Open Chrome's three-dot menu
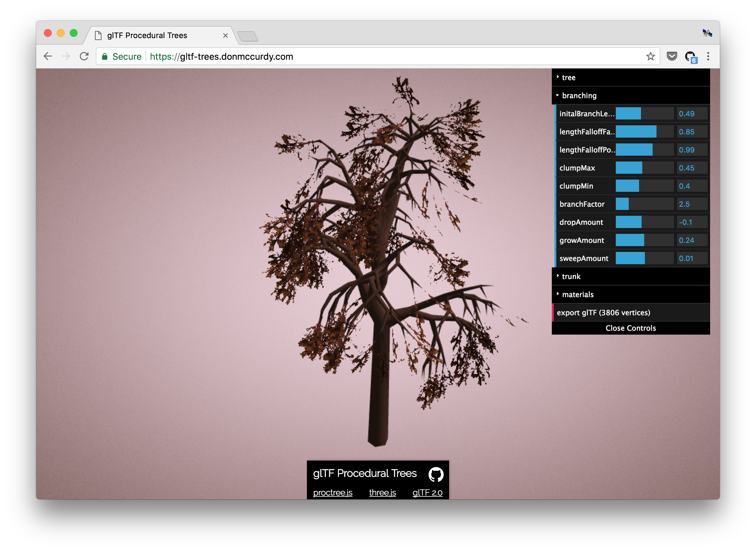The width and height of the screenshot is (756, 551). [708, 57]
